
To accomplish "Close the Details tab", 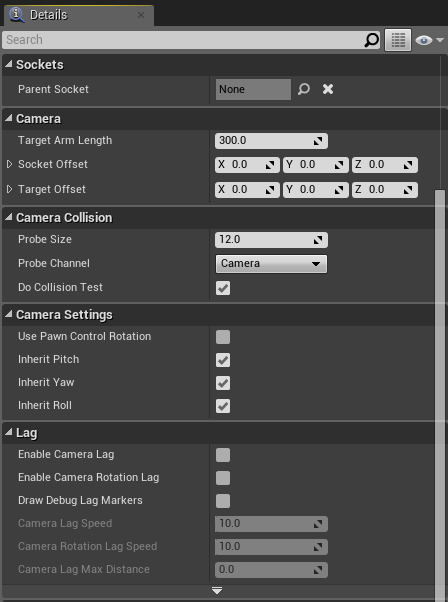I will click(141, 15).
